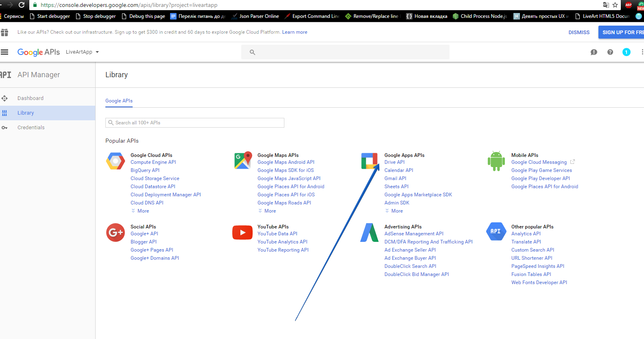Viewport: 644px width, 339px height.
Task: Click the Library sidebar icon
Action: [4, 113]
